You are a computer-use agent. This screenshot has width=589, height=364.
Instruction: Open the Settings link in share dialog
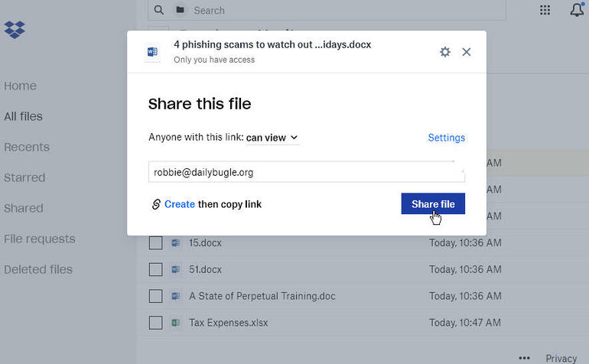coord(446,138)
